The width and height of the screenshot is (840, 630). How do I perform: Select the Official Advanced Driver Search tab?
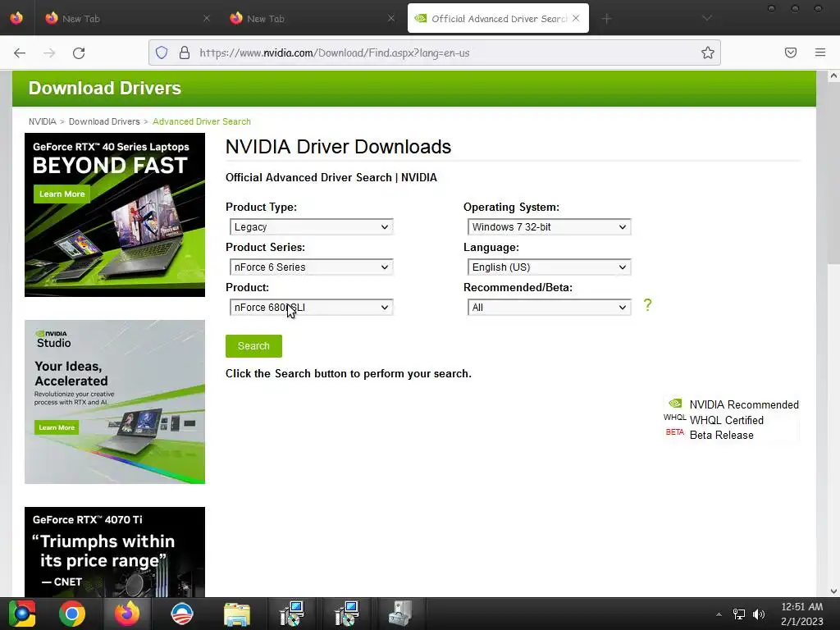click(x=498, y=18)
